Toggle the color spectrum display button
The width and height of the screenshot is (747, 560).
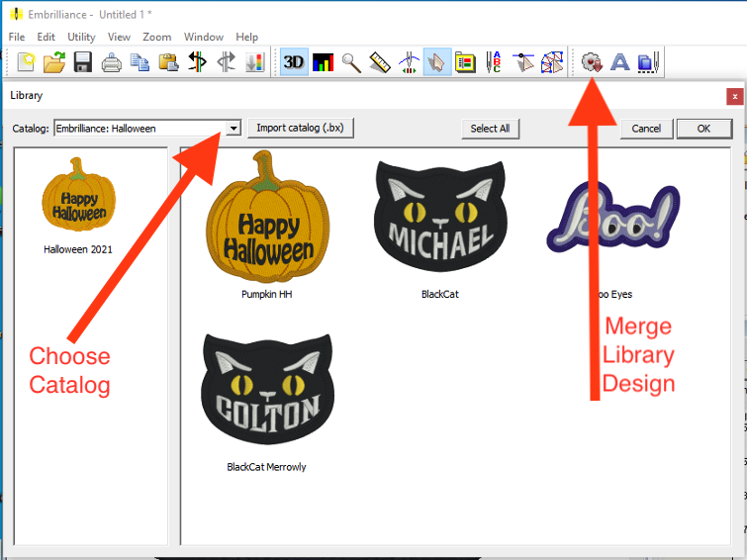click(x=323, y=62)
